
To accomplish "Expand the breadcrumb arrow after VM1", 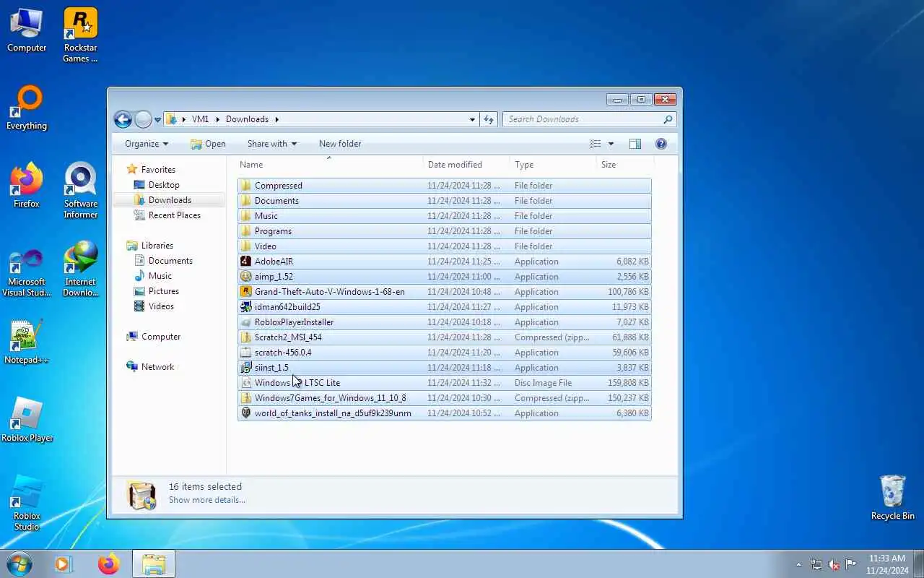I will [x=217, y=119].
